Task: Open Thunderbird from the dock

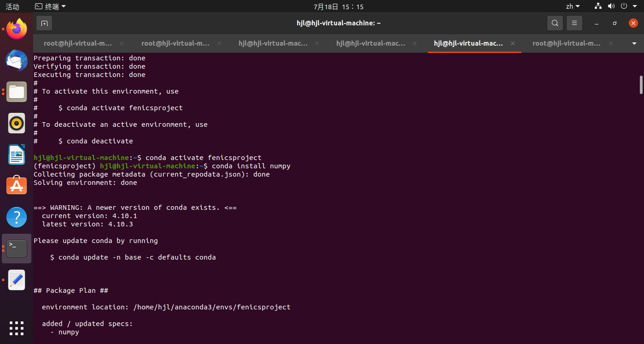Action: coord(16,60)
